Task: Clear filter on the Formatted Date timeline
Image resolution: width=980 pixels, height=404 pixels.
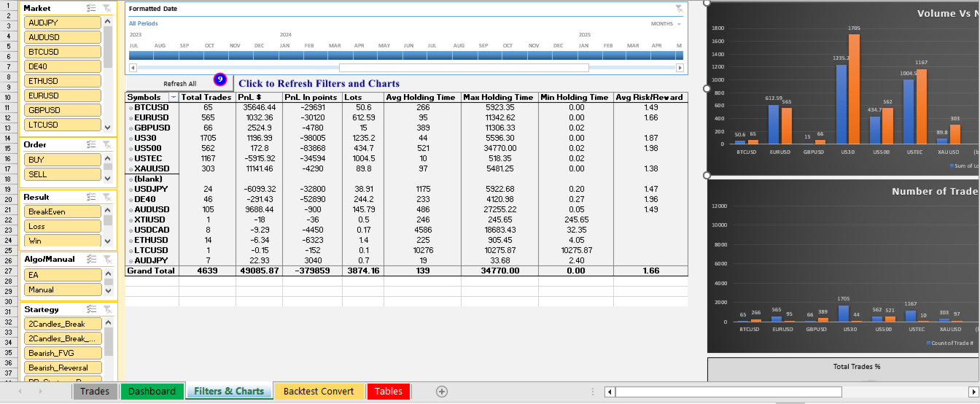Action: (679, 9)
